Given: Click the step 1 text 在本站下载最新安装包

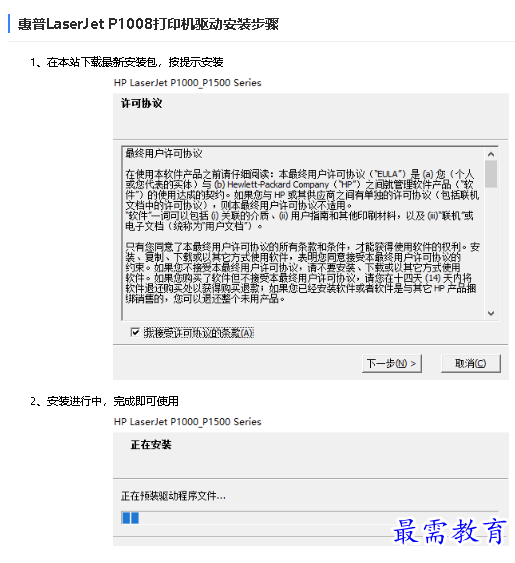Looking at the screenshot, I should [101, 62].
